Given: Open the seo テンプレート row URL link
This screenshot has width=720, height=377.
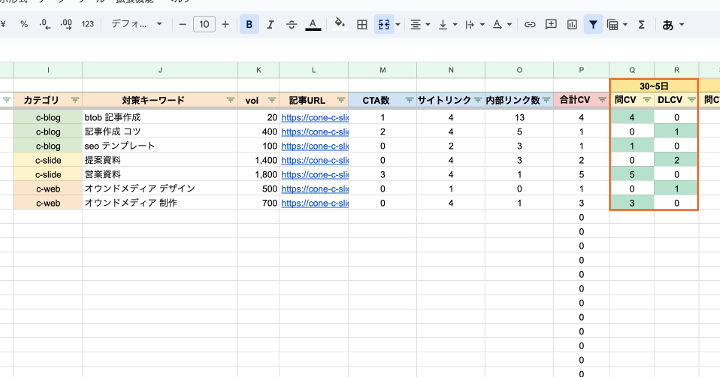Looking at the screenshot, I should [315, 146].
